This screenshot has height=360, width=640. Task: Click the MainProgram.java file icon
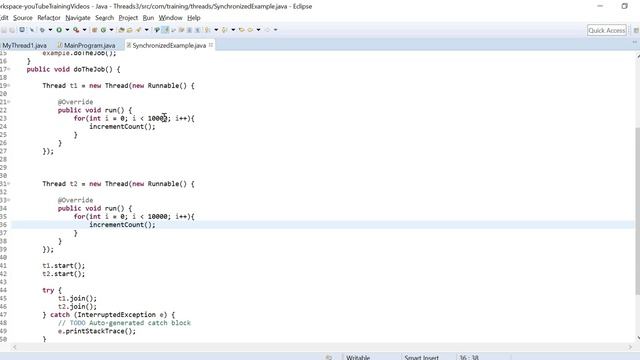pyautogui.click(x=60, y=45)
